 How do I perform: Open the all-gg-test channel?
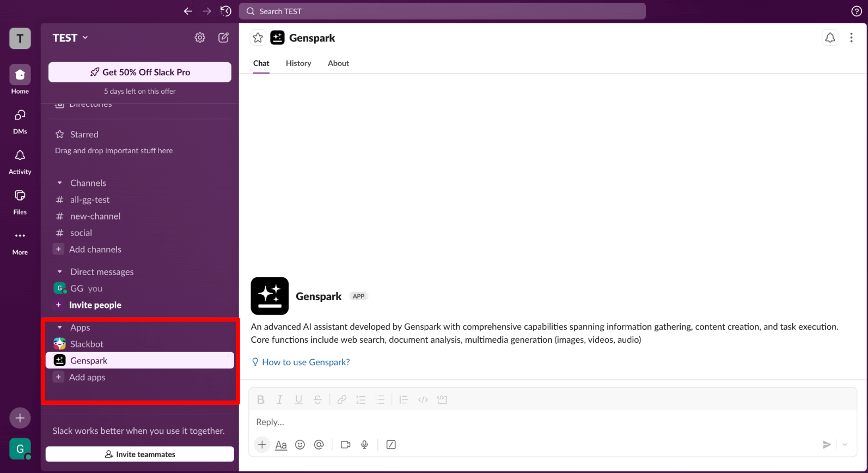pyautogui.click(x=90, y=199)
